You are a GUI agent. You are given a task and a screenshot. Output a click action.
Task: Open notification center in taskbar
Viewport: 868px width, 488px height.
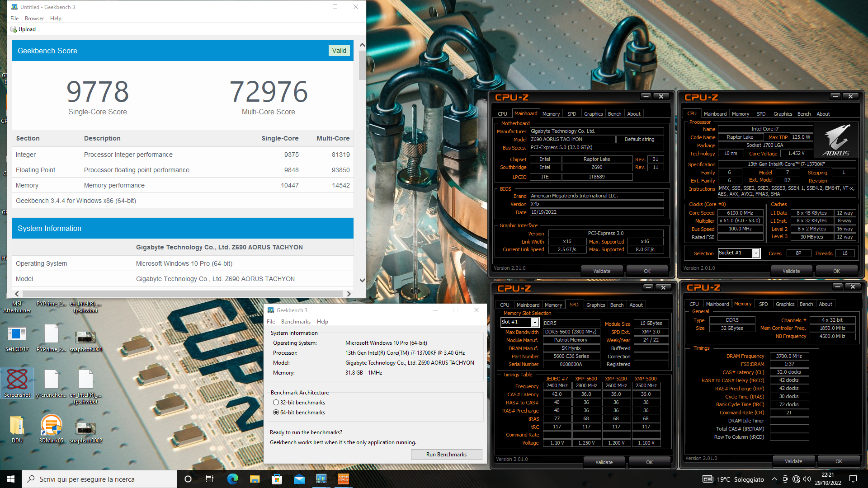[853, 479]
